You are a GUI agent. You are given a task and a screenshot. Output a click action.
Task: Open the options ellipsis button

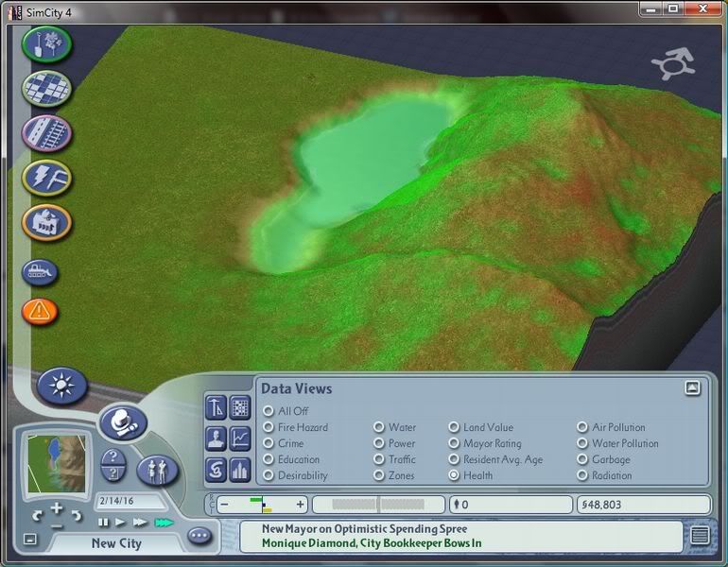point(199,536)
